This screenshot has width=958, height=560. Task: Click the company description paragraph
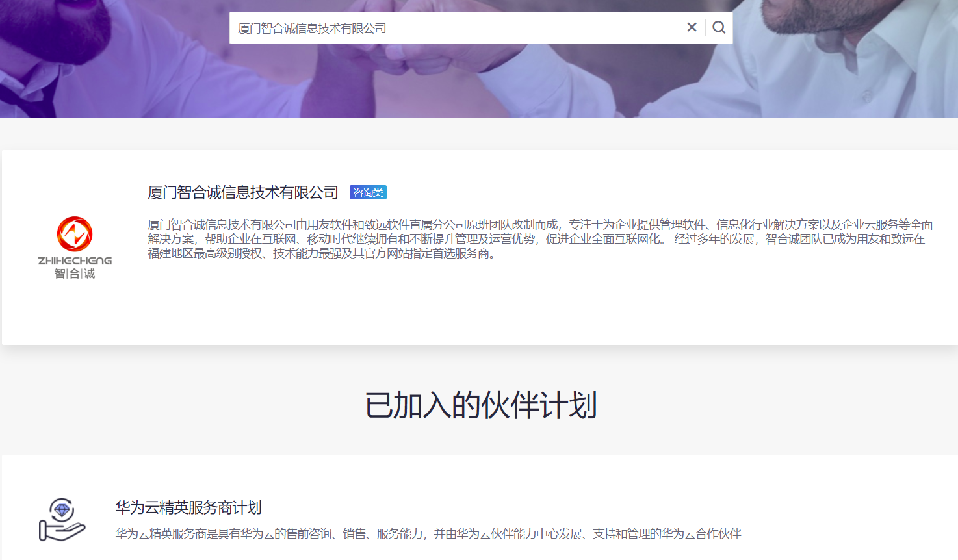(540, 239)
